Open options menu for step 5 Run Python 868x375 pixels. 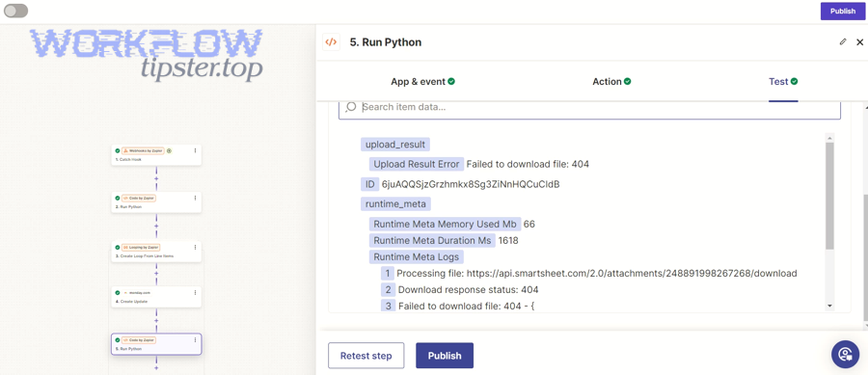[195, 339]
